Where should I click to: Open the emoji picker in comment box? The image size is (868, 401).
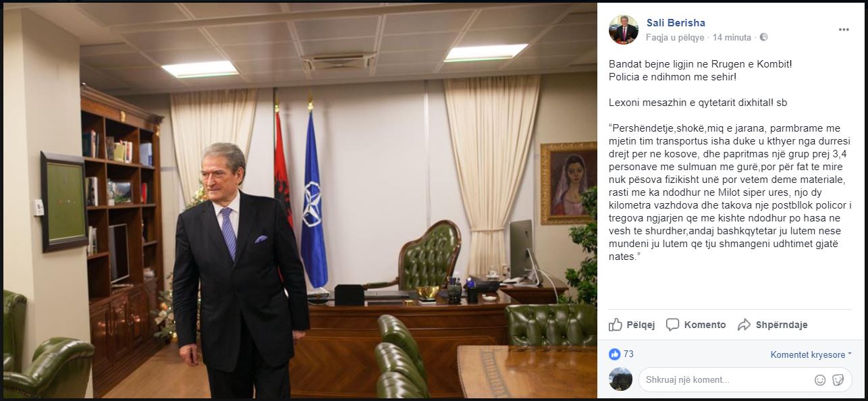point(820,379)
